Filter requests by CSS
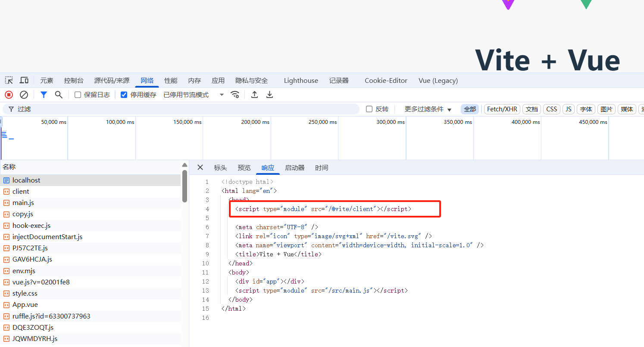 point(552,109)
